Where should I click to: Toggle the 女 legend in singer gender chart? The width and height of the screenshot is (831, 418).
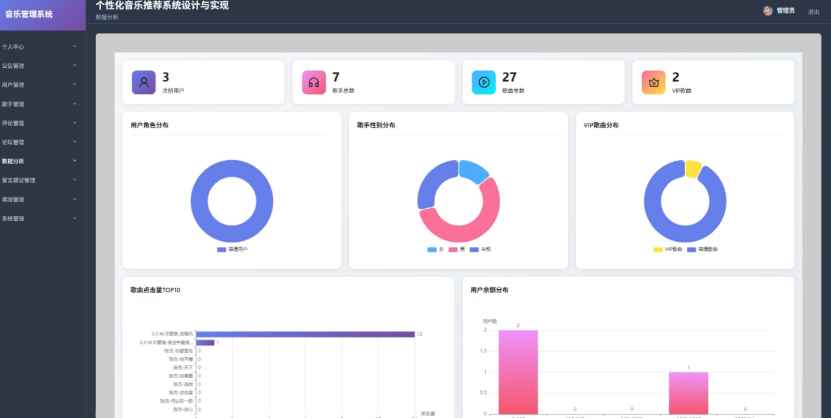point(435,249)
